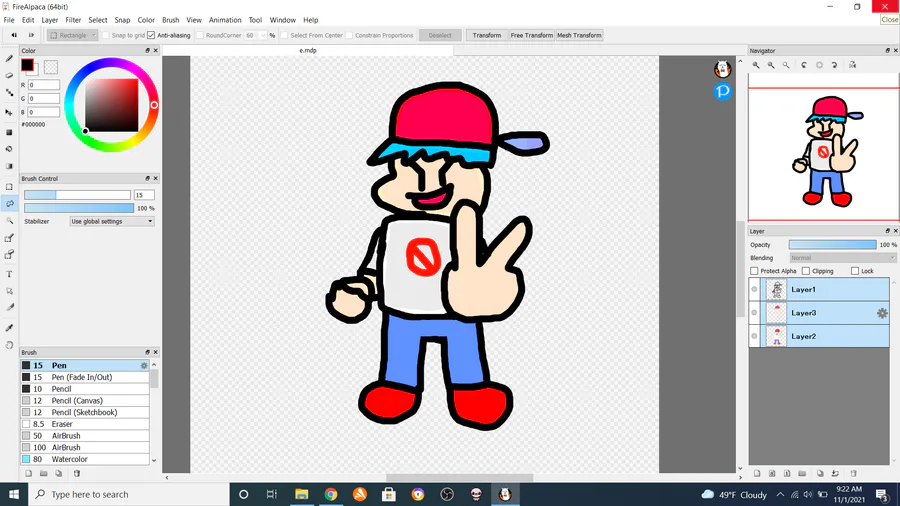Toggle the Anti-aliasing checkbox
Image resolution: width=900 pixels, height=506 pixels.
pos(151,35)
